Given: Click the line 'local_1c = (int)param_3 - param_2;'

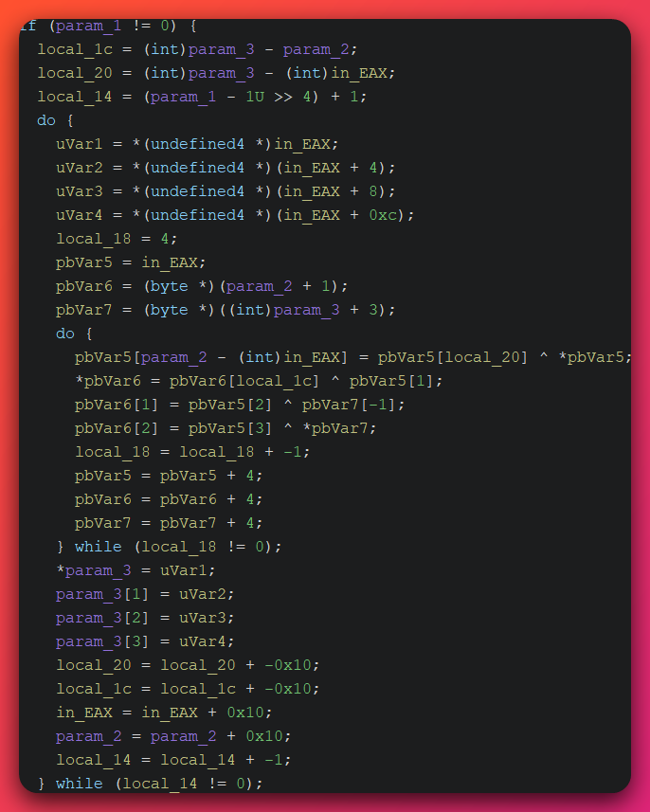Looking at the screenshot, I should click(x=197, y=49).
